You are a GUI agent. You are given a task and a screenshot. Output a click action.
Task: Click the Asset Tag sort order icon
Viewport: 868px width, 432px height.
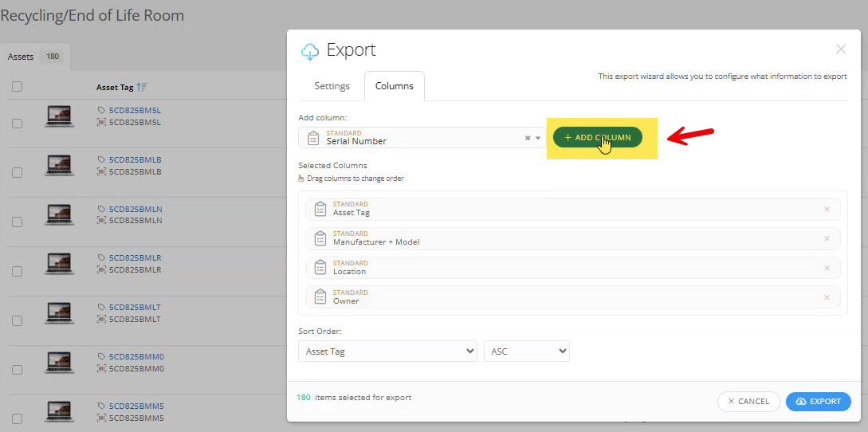(142, 87)
